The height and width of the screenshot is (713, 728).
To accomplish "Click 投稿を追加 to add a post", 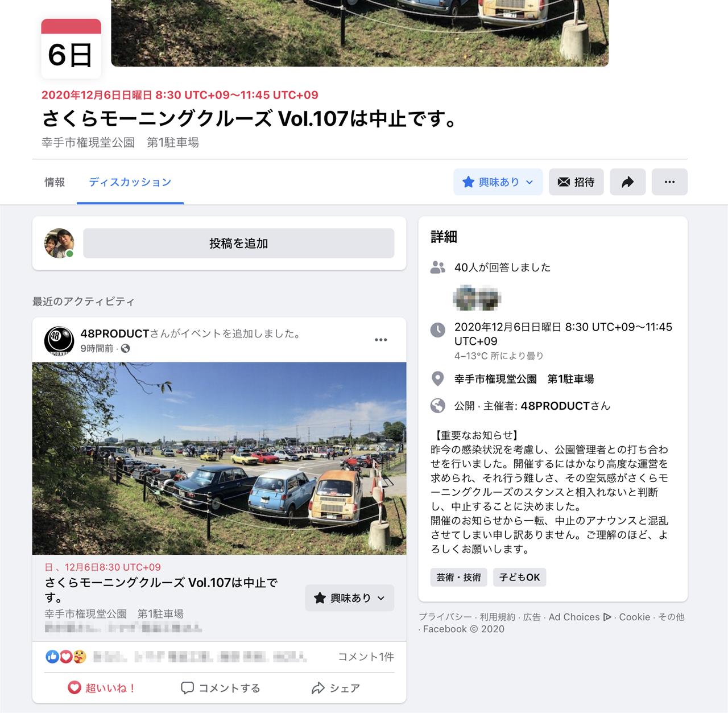I will tap(239, 244).
